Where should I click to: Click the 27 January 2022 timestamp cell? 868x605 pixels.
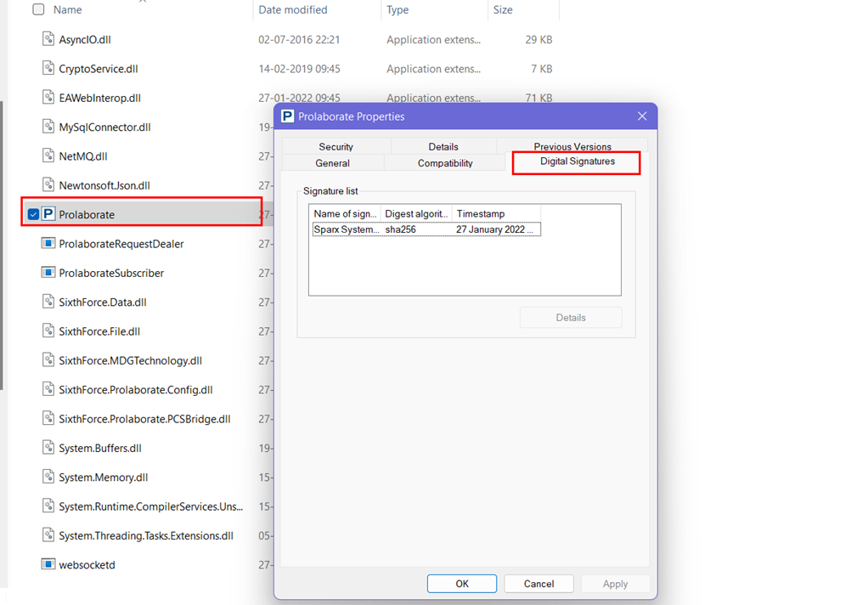click(494, 229)
